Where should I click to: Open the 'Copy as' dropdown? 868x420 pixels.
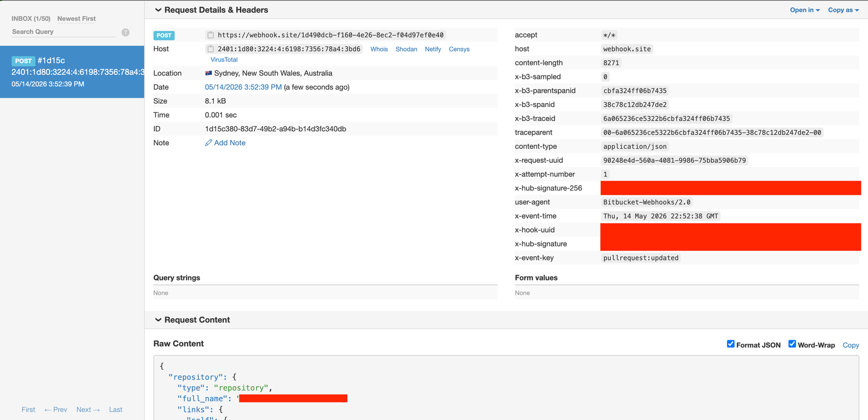pyautogui.click(x=843, y=10)
